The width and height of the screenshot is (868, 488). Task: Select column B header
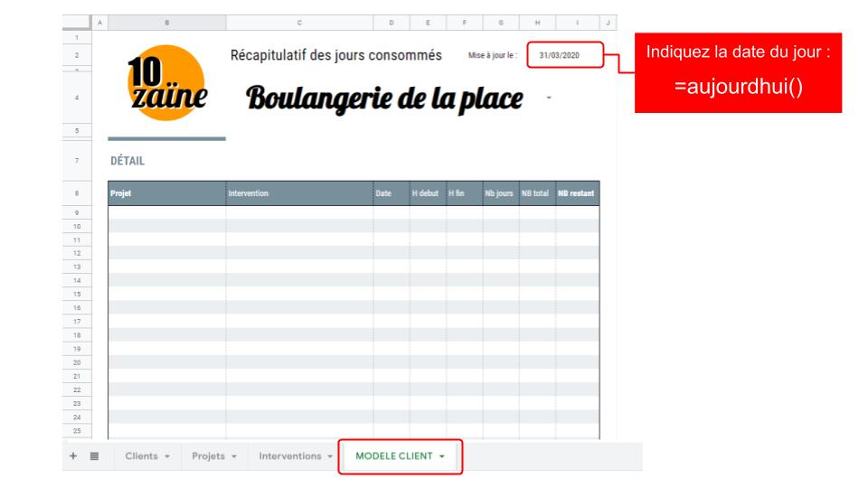coord(166,23)
